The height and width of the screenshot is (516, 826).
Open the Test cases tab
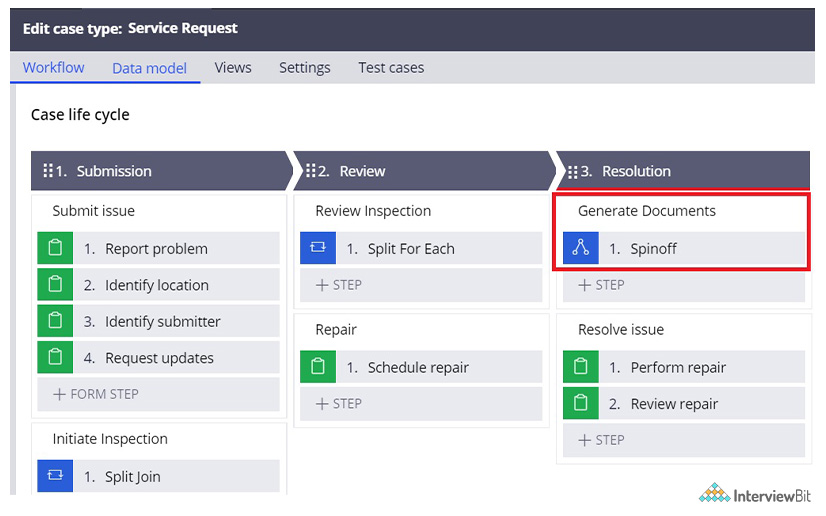pos(391,67)
